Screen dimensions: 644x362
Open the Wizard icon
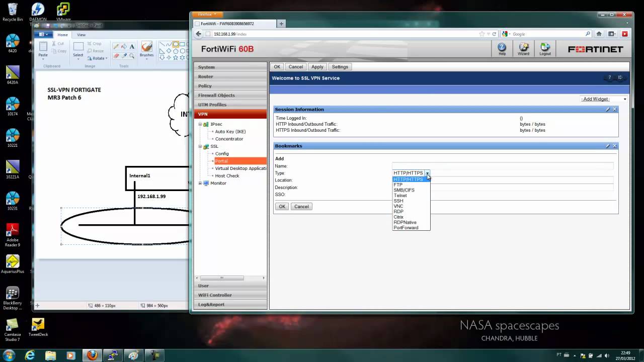pyautogui.click(x=523, y=48)
